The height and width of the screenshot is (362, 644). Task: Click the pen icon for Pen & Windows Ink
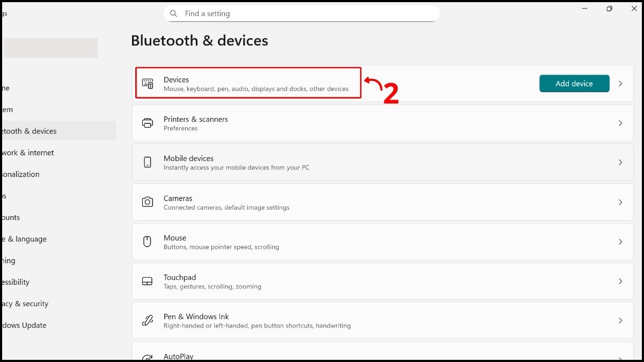[148, 319]
